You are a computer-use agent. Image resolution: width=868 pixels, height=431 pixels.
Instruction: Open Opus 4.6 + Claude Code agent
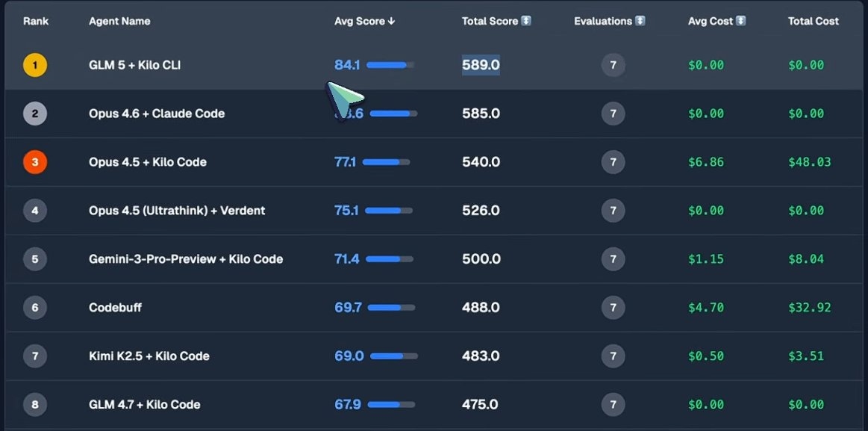click(157, 114)
